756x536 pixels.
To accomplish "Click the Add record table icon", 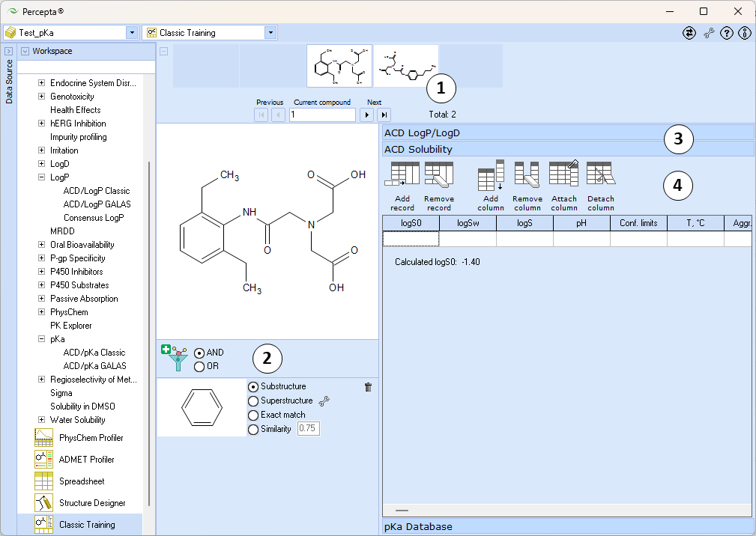I will 402,174.
